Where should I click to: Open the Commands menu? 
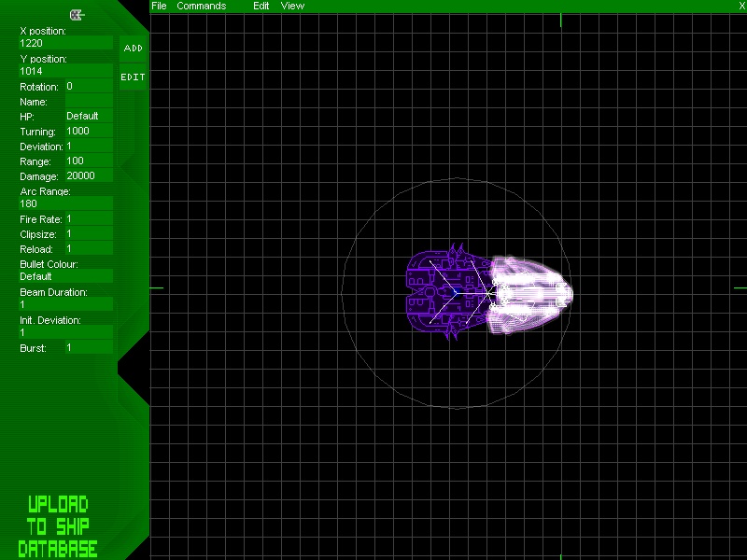(x=202, y=7)
